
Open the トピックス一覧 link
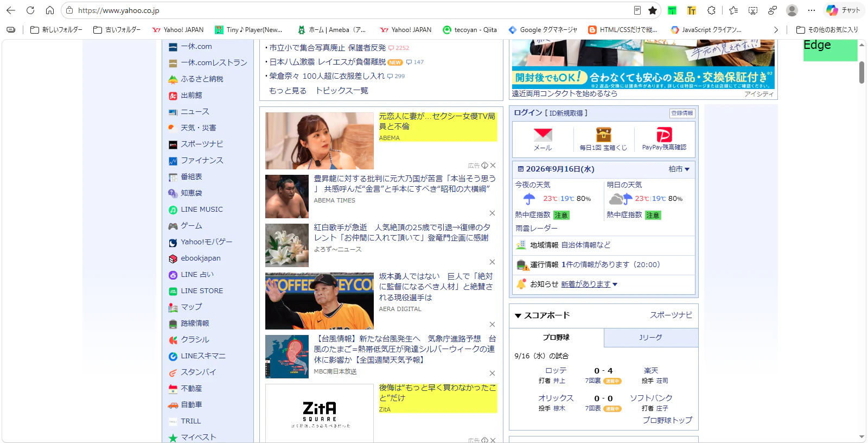[342, 91]
